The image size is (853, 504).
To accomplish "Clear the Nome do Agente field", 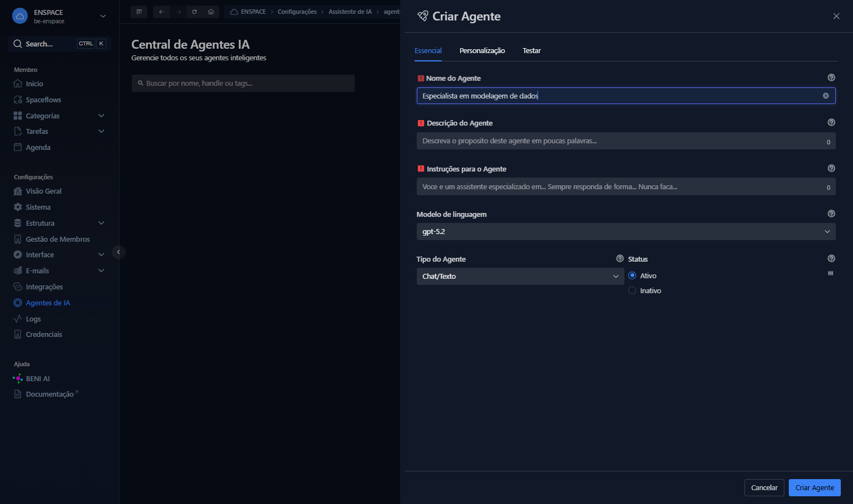I will 826,96.
